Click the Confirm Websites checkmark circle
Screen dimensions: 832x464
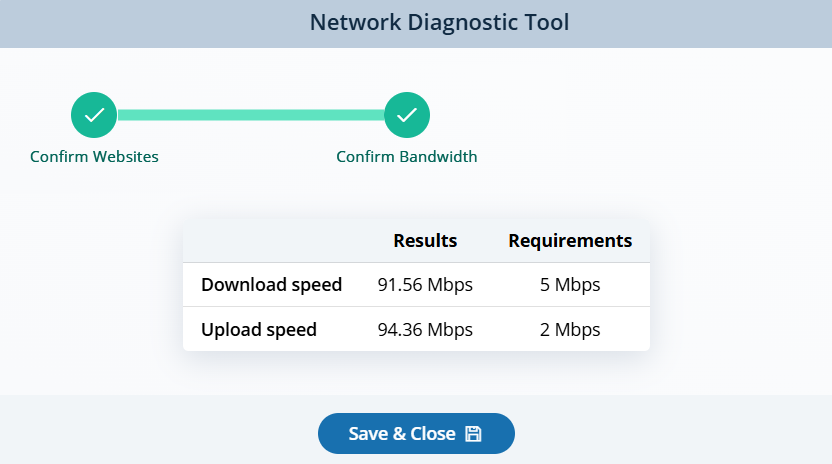(94, 115)
